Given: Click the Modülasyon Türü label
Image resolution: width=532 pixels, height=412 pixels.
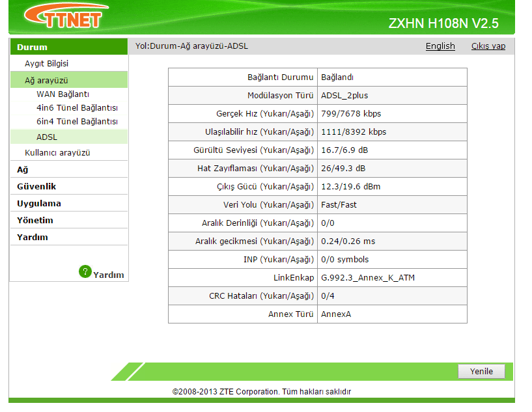Looking at the screenshot, I should coord(280,96).
